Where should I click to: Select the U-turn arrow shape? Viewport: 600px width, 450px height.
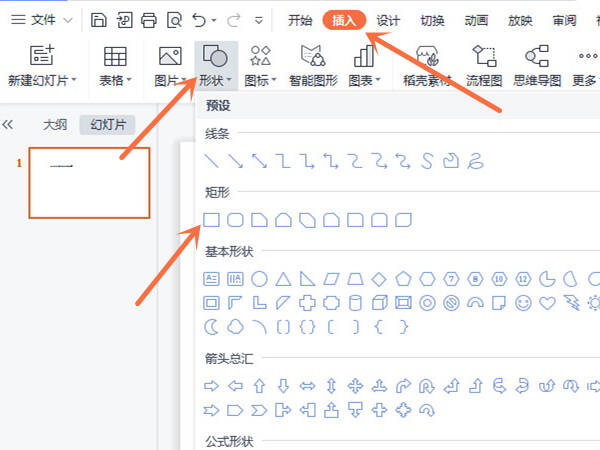point(427,386)
